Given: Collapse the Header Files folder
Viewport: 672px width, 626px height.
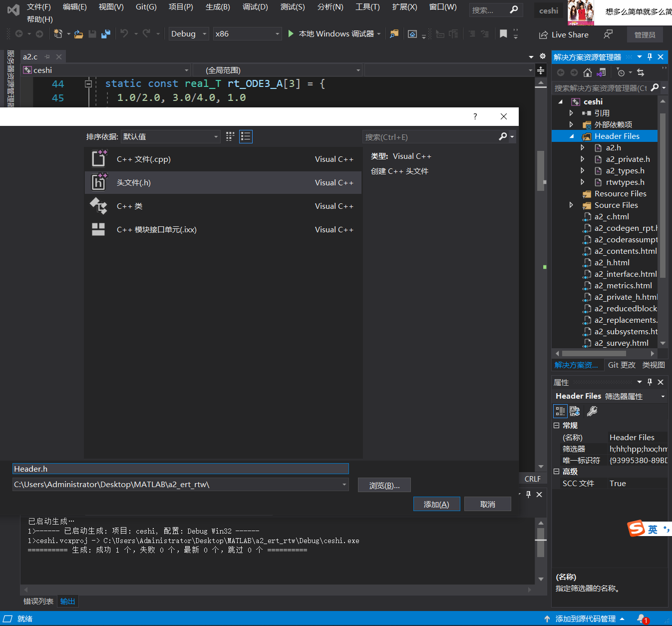Looking at the screenshot, I should pyautogui.click(x=571, y=135).
